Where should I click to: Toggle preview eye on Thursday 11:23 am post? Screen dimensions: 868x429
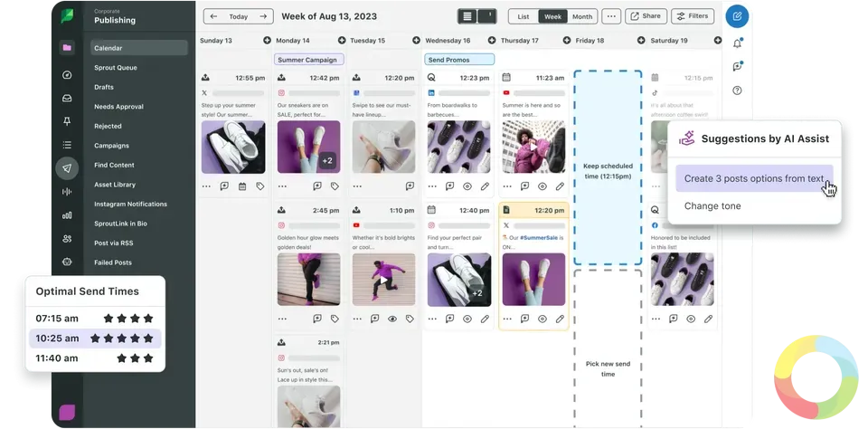[x=542, y=186]
